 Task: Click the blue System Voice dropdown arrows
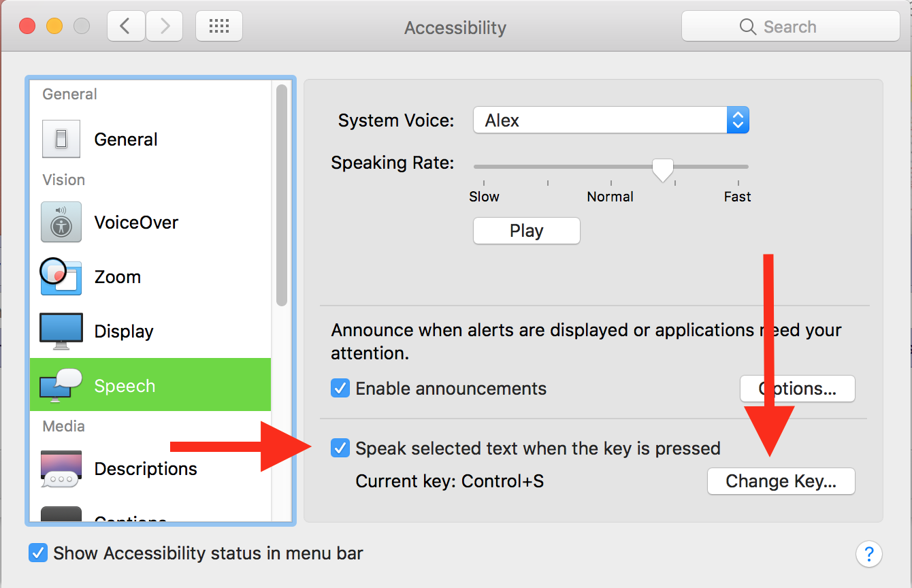tap(738, 120)
